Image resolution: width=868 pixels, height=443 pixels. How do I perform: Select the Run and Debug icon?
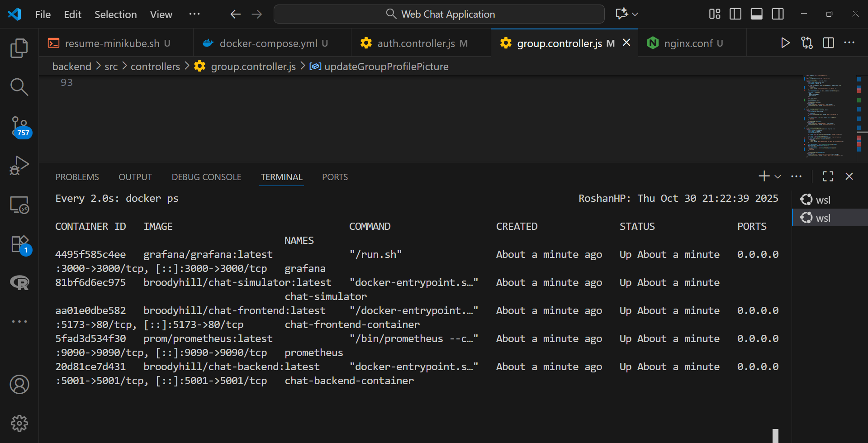[19, 166]
